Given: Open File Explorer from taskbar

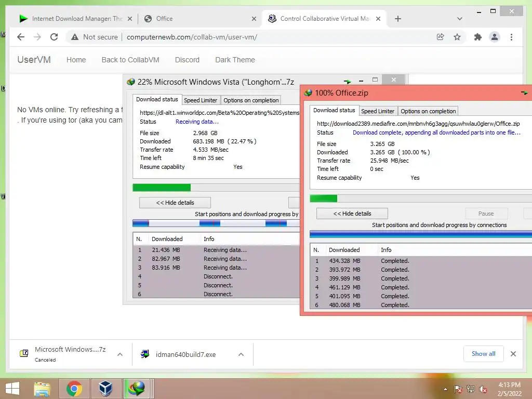Looking at the screenshot, I should 42,389.
